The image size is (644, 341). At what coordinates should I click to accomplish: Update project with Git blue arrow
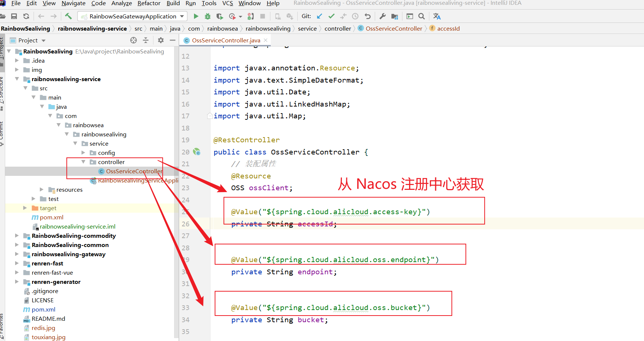(x=319, y=16)
